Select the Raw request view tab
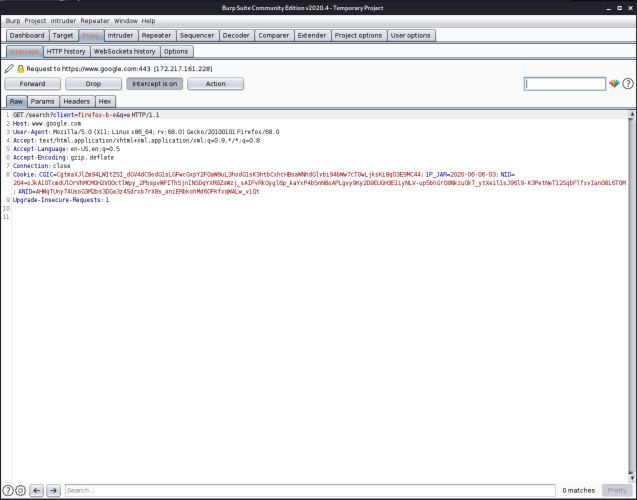 pos(16,102)
